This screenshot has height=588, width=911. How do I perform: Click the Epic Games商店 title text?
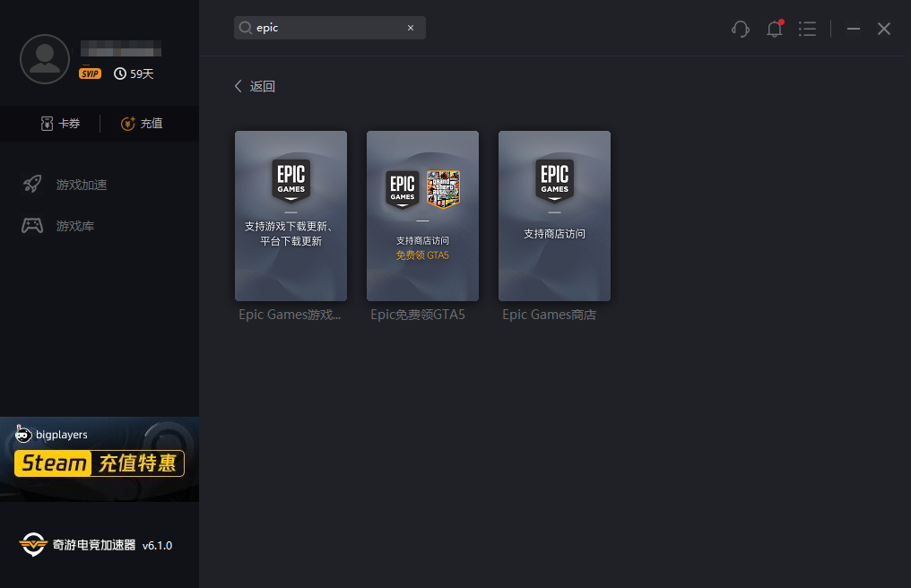(549, 315)
